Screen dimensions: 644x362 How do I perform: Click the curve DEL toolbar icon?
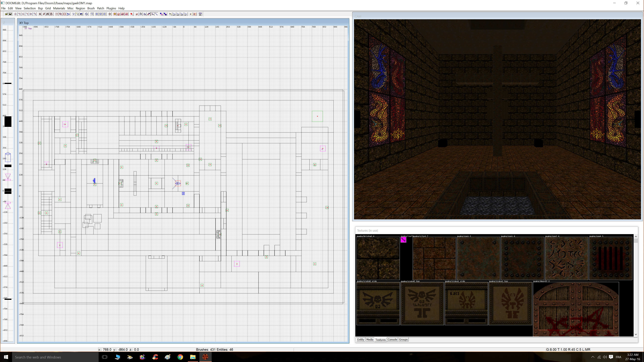click(186, 14)
